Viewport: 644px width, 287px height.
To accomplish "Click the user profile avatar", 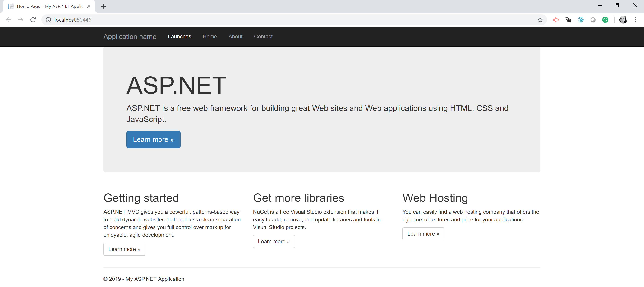I will 623,20.
